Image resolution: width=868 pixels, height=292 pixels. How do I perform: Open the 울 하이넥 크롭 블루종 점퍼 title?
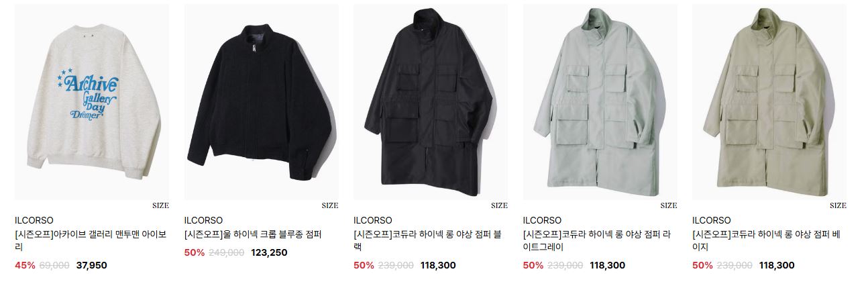coord(254,235)
